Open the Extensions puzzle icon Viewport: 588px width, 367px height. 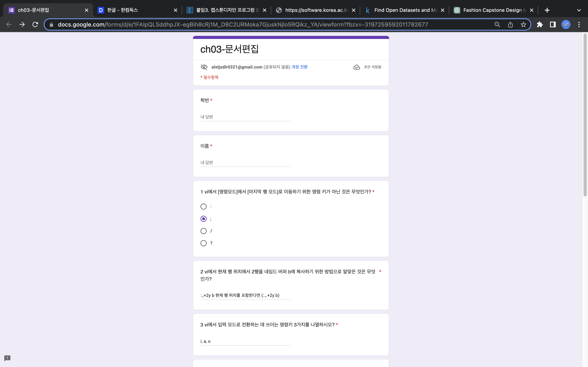[540, 24]
